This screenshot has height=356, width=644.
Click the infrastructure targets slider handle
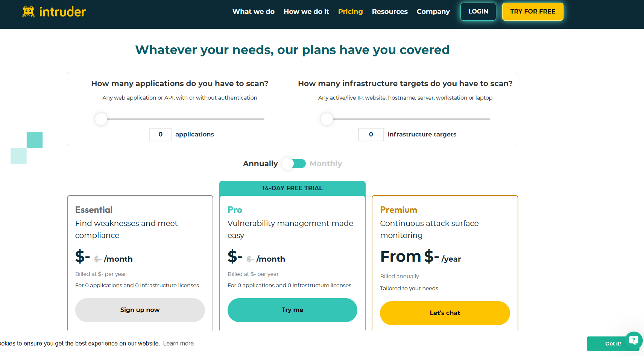click(x=327, y=119)
